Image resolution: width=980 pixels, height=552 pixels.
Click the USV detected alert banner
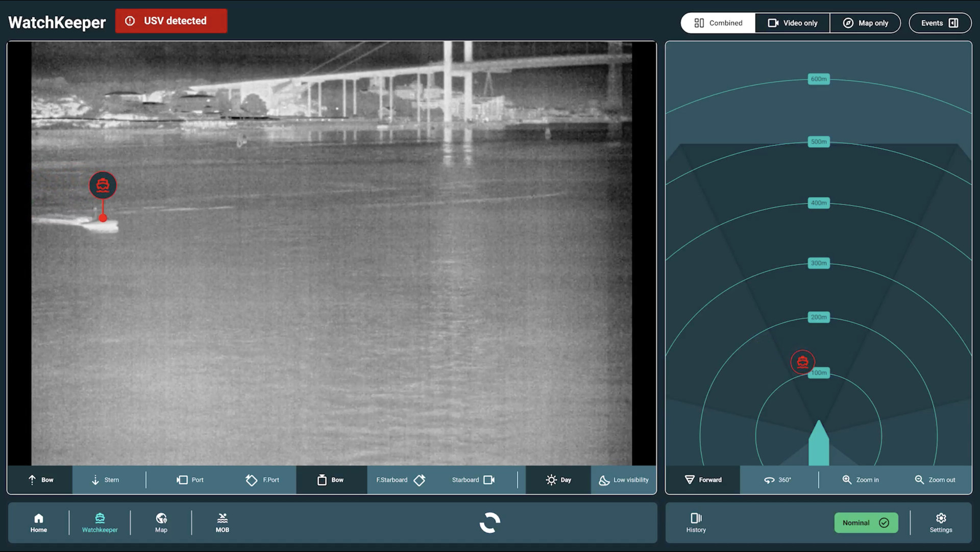pyautogui.click(x=171, y=21)
